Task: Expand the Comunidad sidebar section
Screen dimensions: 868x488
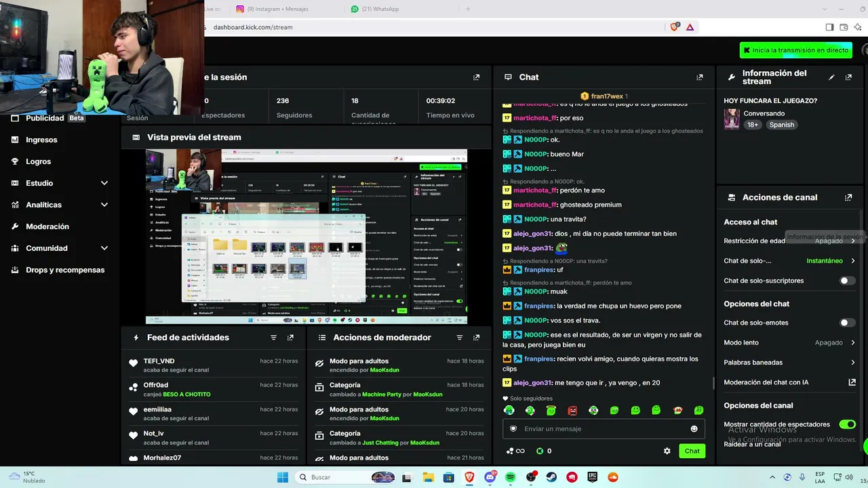Action: pyautogui.click(x=104, y=248)
